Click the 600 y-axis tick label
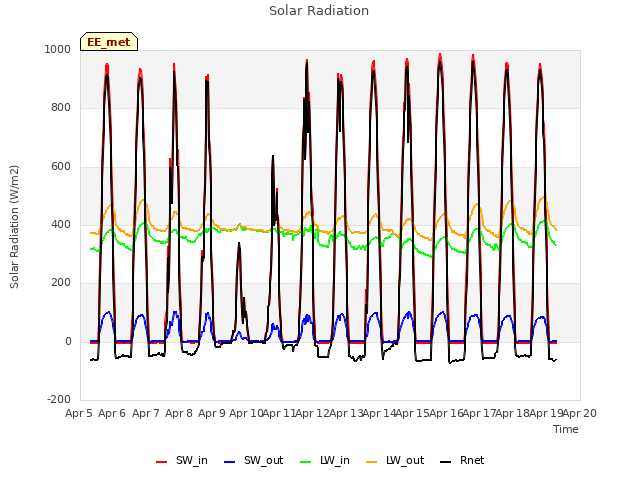The image size is (640, 480). (61, 167)
